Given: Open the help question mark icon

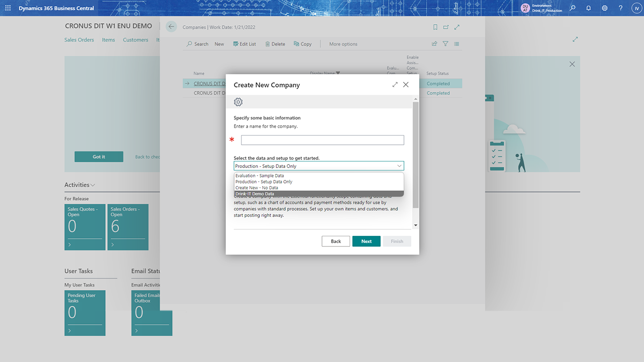Looking at the screenshot, I should 620,8.
